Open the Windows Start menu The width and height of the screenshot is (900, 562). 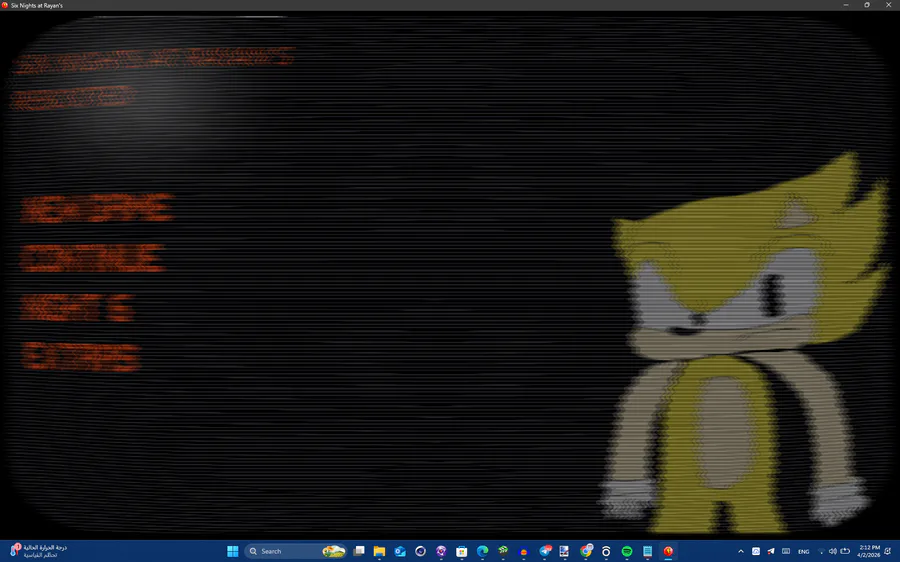point(232,551)
